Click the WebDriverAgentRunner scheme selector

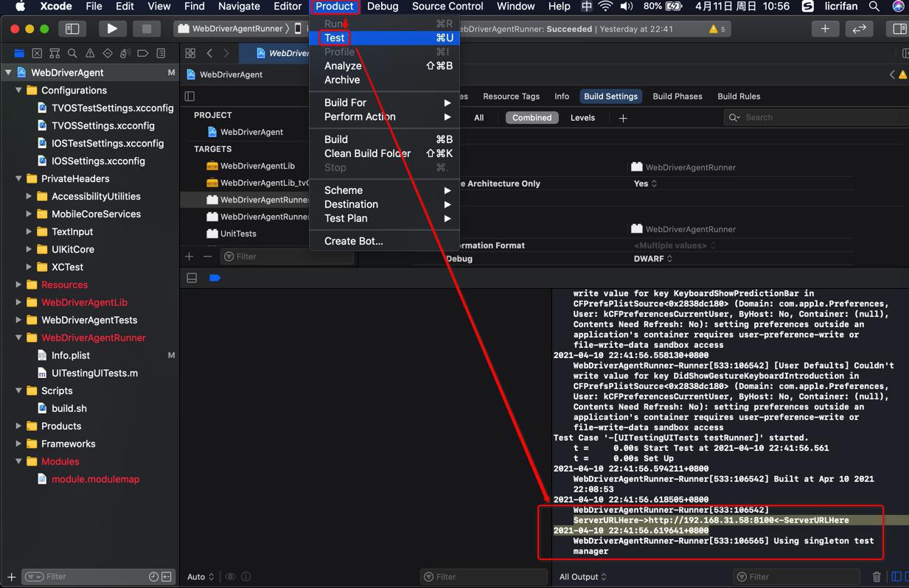tap(231, 29)
